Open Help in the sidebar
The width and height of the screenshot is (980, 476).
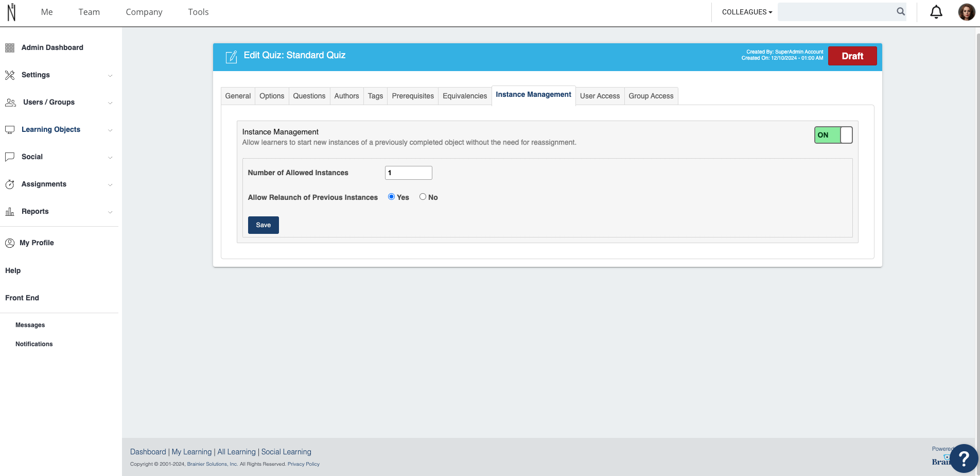coord(13,270)
